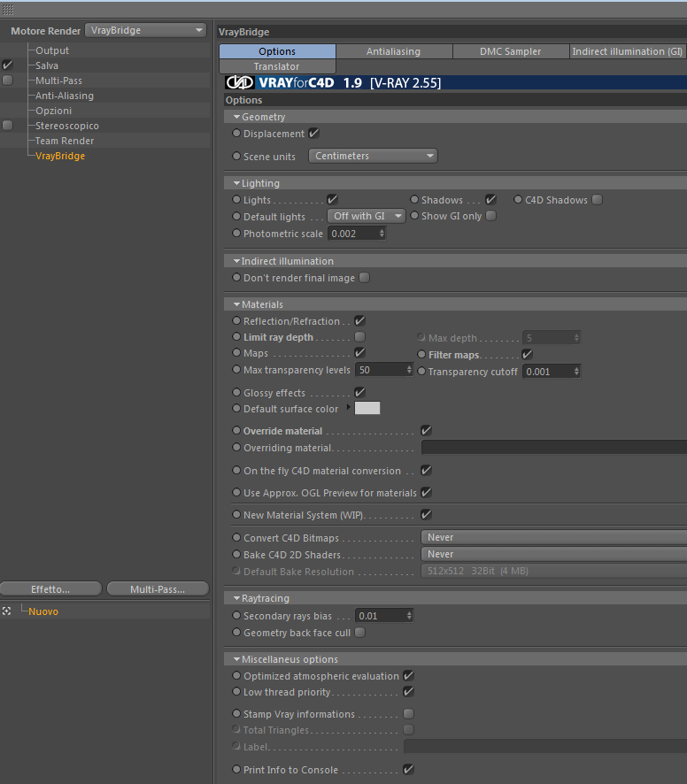Enable Multi-Pass checkbox in render list
Image resolution: width=687 pixels, height=784 pixels.
(7, 80)
